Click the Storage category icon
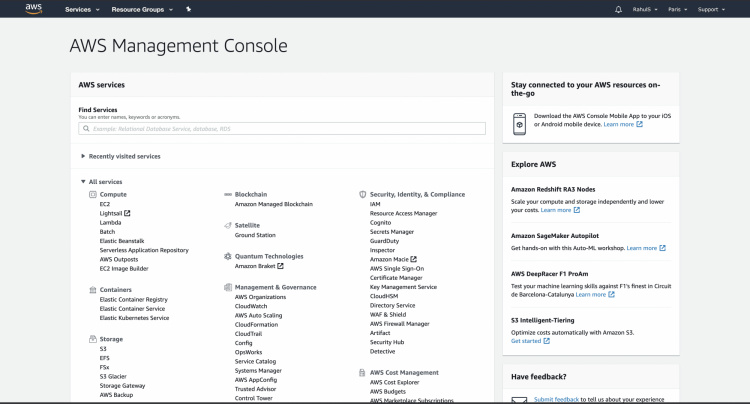Viewport: 750px width, 404px height. [x=92, y=339]
